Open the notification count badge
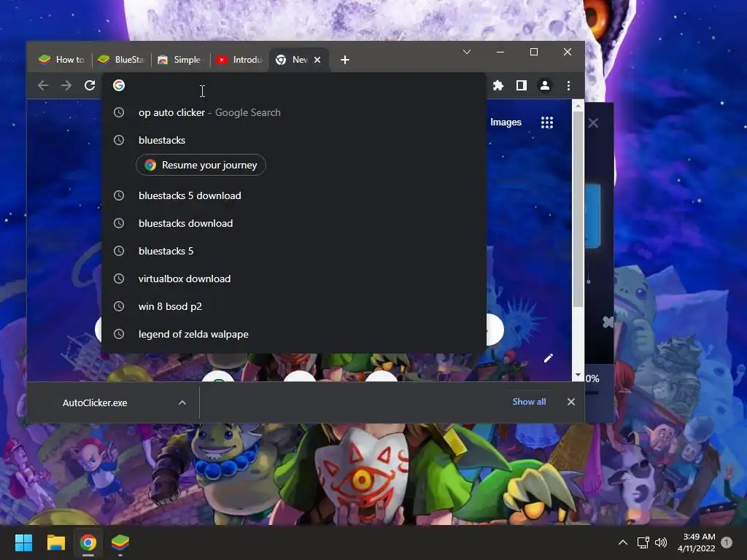 point(727,542)
